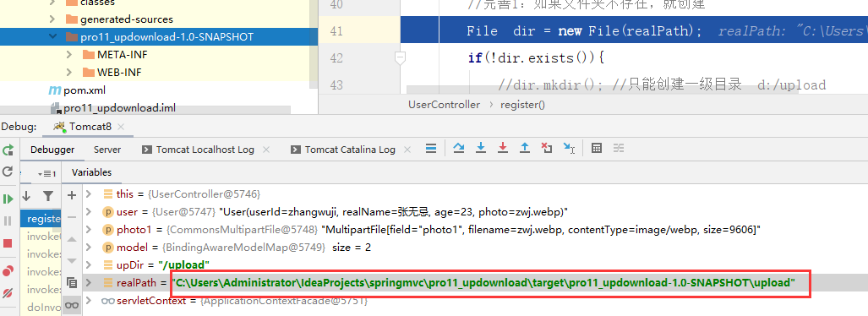Viewport: 868px width, 316px height.
Task: Click Run to Cursor icon
Action: (x=569, y=148)
